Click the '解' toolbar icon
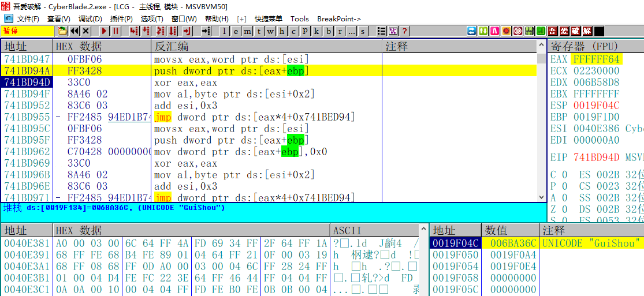Viewport: 644px width, 296px height. [587, 31]
